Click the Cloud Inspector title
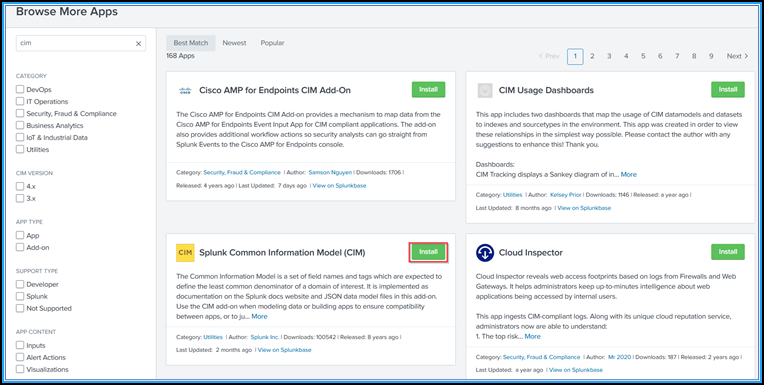764x385 pixels. (531, 252)
